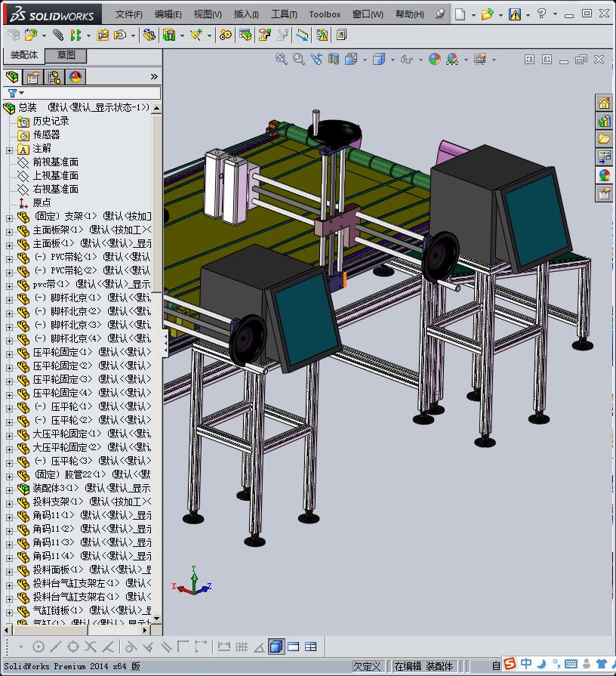Screen dimensions: 616x676
Task: Click the Move Component icon
Action: (x=120, y=35)
